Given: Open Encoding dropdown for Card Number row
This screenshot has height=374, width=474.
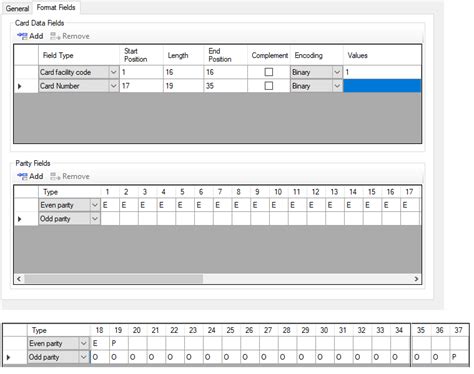Looking at the screenshot, I should click(337, 86).
